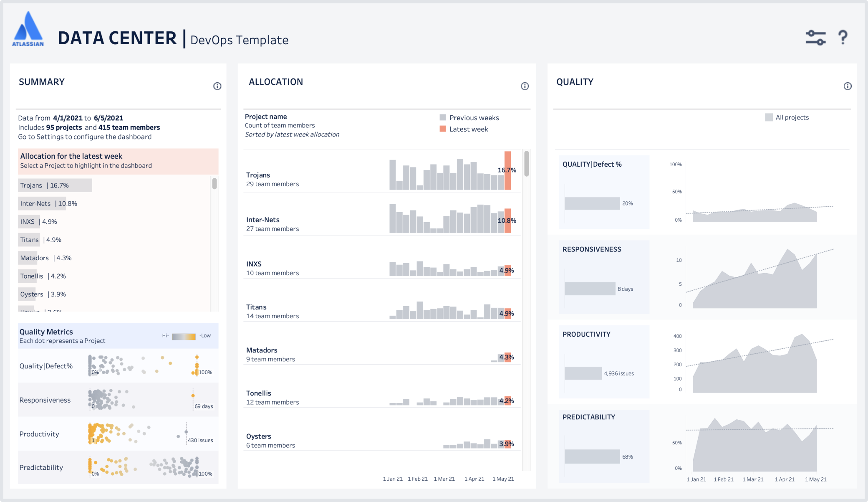Click the PRODUCTIVITY card title

coord(586,334)
